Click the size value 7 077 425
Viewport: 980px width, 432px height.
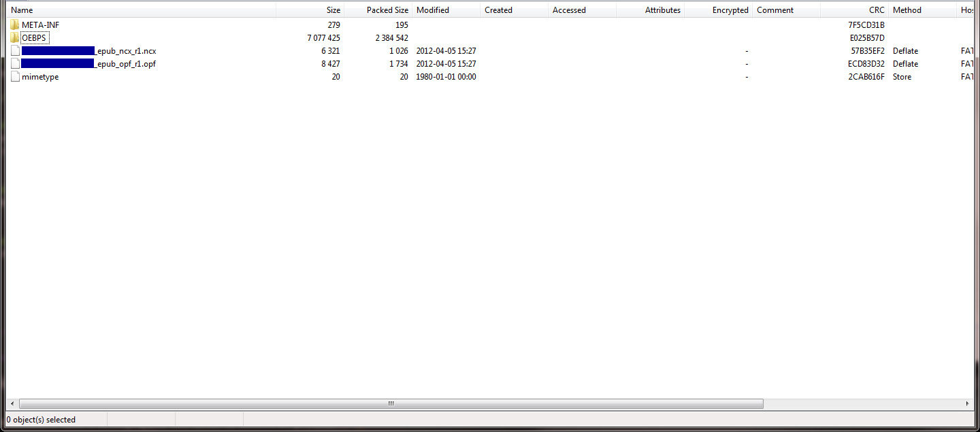[x=324, y=38]
